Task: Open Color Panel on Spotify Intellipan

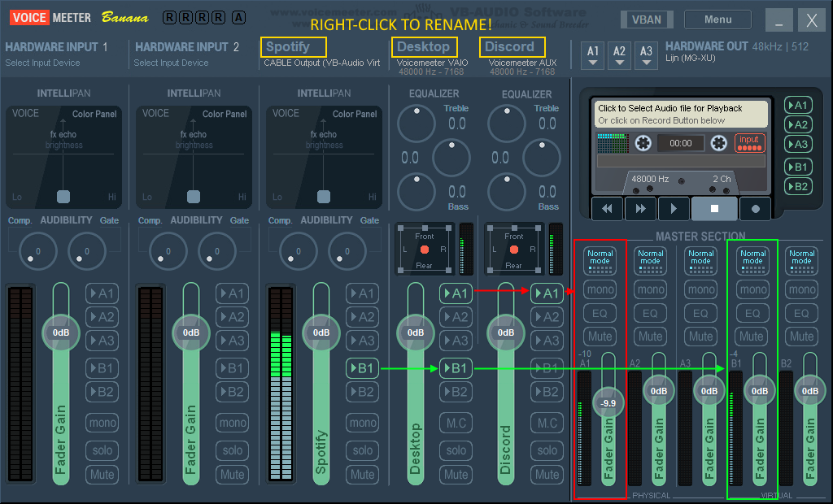Action: click(355, 114)
